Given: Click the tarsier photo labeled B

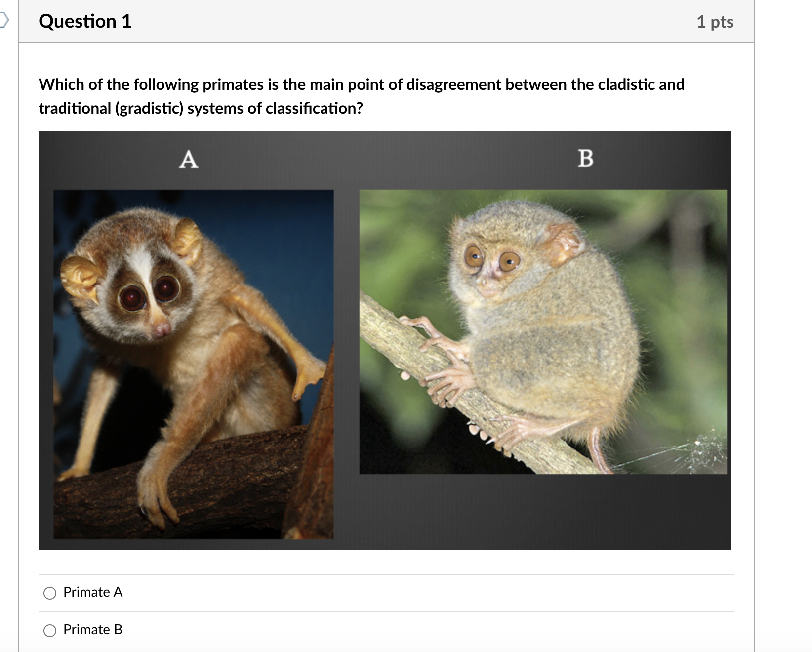Looking at the screenshot, I should 543,332.
